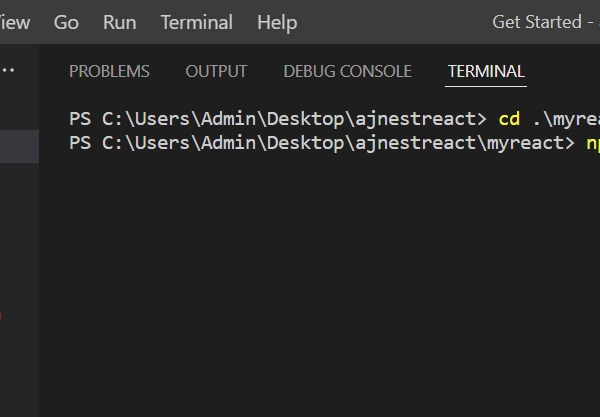Click the sidebar more actions ellipsis icon
Viewport: 600px width, 417px height.
10,71
